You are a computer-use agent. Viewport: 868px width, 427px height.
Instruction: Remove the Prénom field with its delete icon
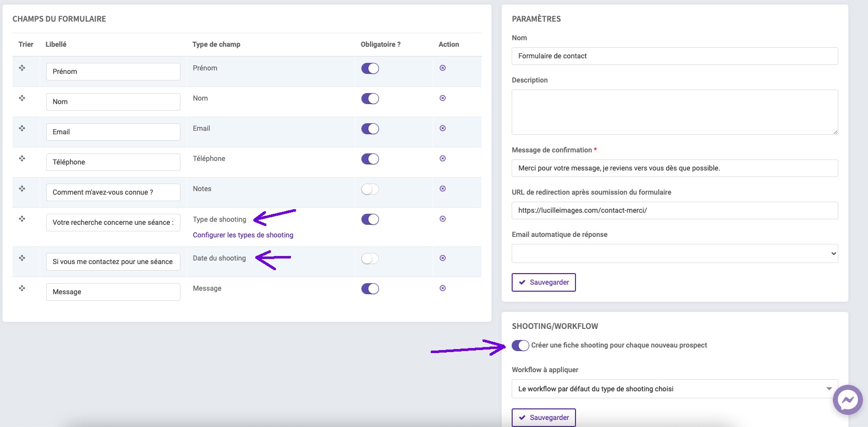(x=443, y=68)
